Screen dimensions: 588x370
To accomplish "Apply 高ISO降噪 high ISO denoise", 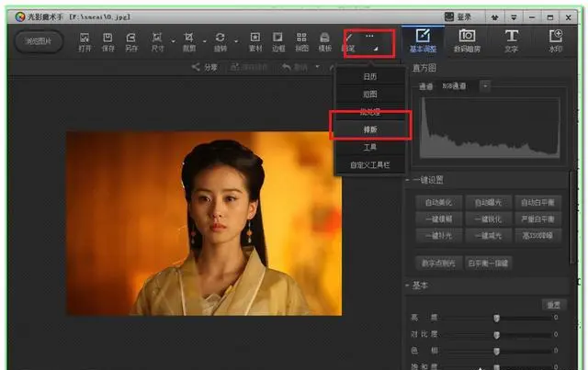I will point(537,236).
